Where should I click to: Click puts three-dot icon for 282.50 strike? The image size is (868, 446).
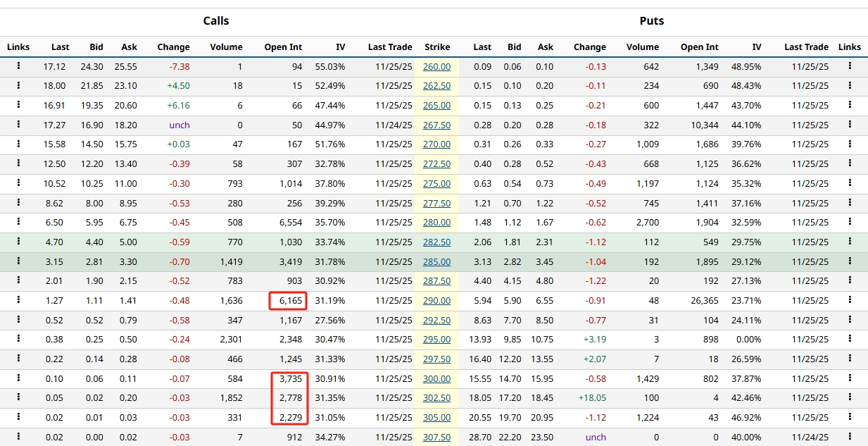pos(850,242)
